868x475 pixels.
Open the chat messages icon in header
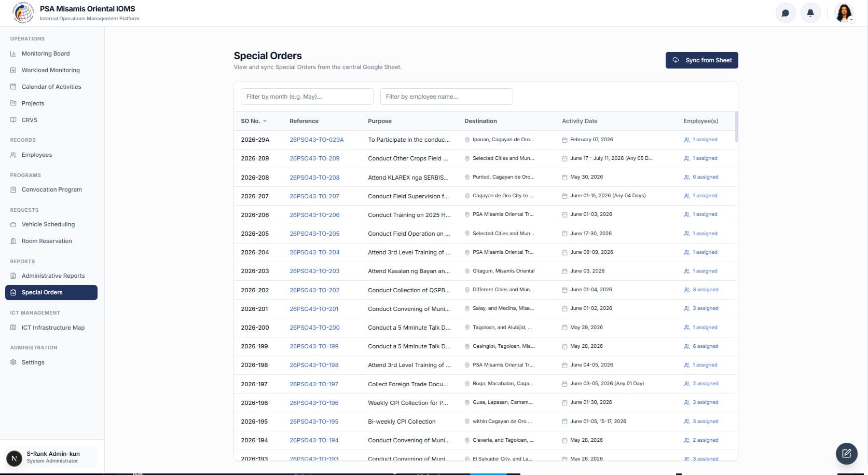point(785,13)
